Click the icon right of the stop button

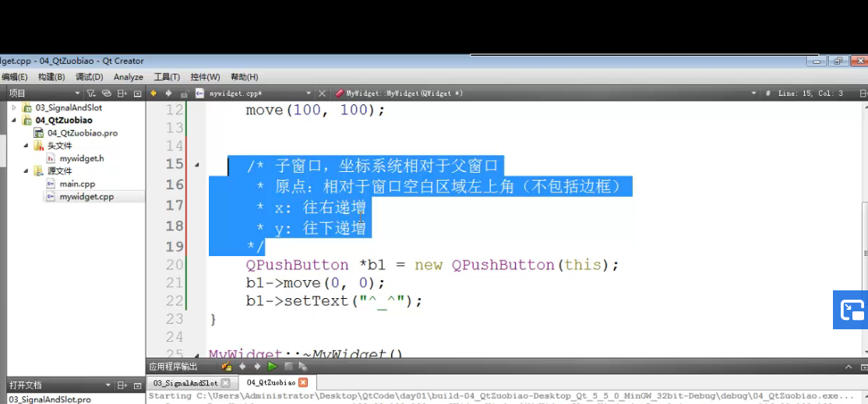tap(302, 367)
